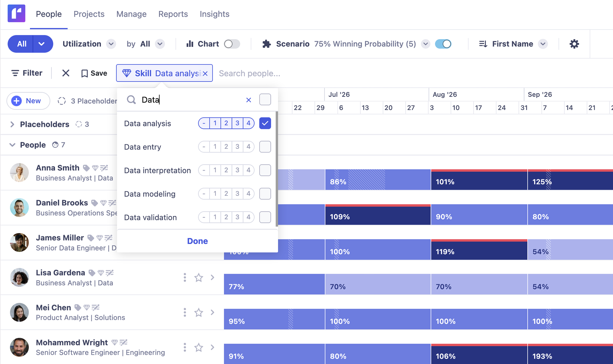This screenshot has width=613, height=364.
Task: Click Lisa Gardena's notes icon
Action: click(110, 273)
